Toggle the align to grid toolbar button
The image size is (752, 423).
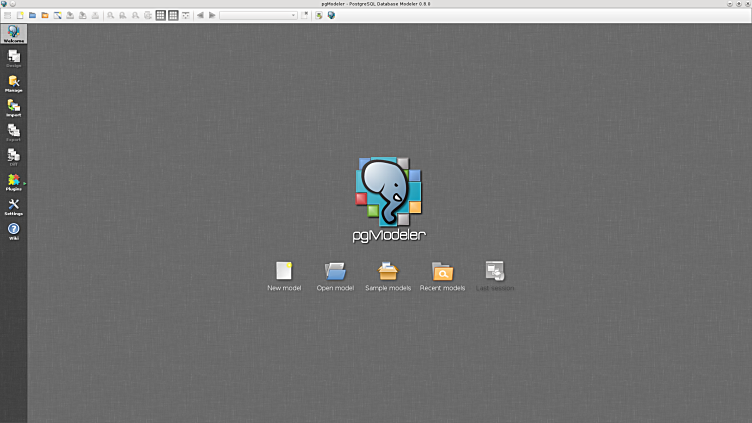(173, 16)
